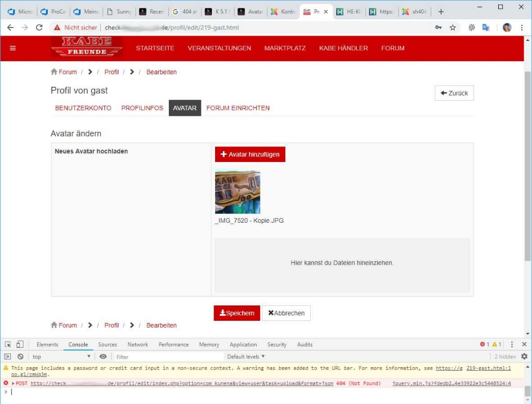
Task: Switch to the Network tab in DevTools
Action: (x=138, y=344)
